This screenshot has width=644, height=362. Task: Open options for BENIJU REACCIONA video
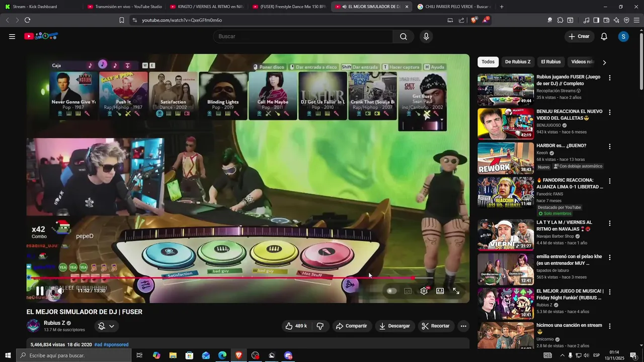point(610,112)
